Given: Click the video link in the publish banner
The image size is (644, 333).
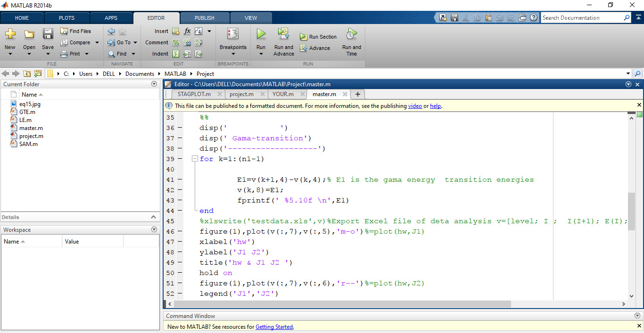Looking at the screenshot, I should tap(415, 106).
